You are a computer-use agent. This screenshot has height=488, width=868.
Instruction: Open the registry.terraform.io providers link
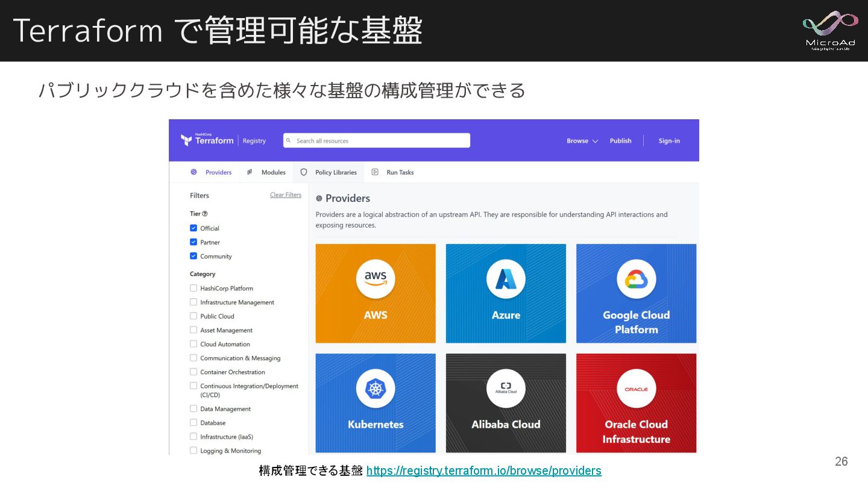[483, 471]
